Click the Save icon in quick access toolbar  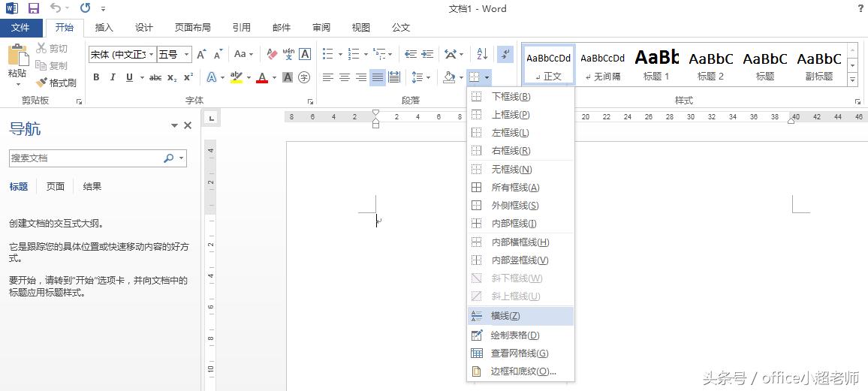coord(33,8)
